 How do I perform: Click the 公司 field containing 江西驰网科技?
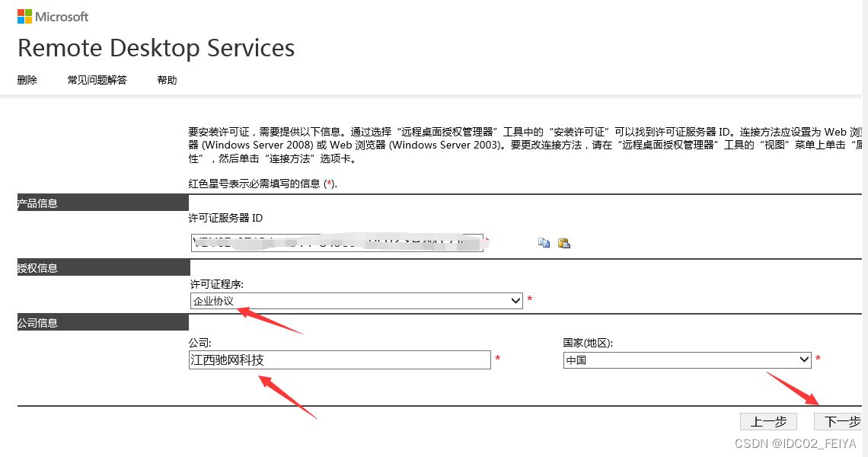click(x=340, y=360)
